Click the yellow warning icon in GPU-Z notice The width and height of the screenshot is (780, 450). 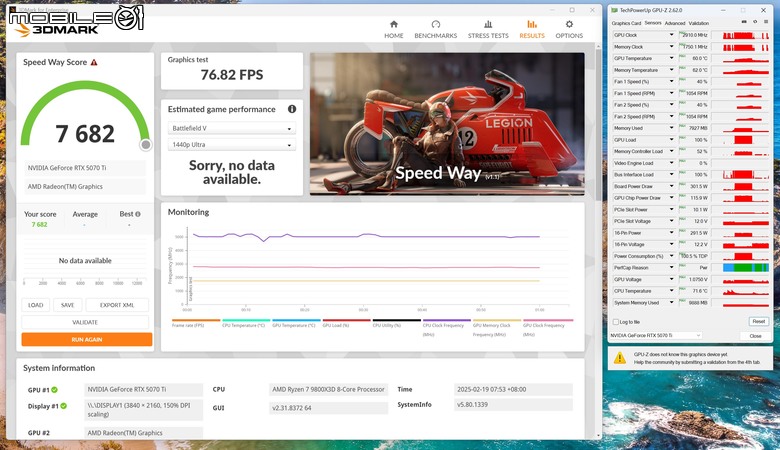click(620, 358)
